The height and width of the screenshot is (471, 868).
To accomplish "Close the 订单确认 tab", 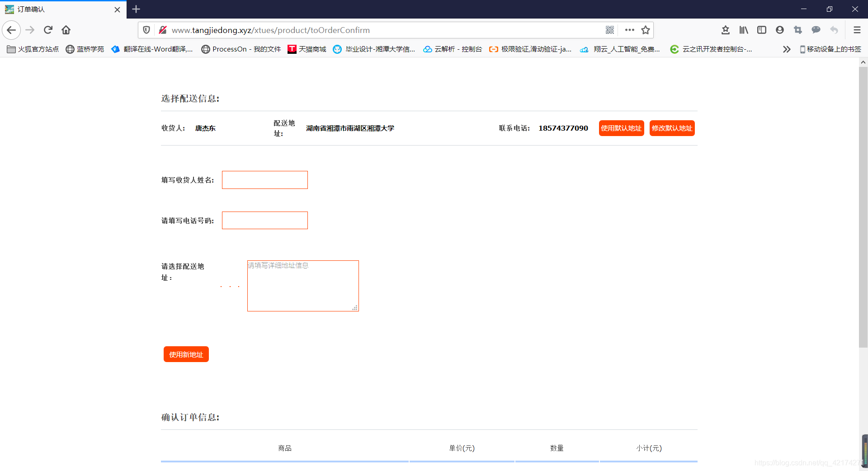I will coord(117,9).
